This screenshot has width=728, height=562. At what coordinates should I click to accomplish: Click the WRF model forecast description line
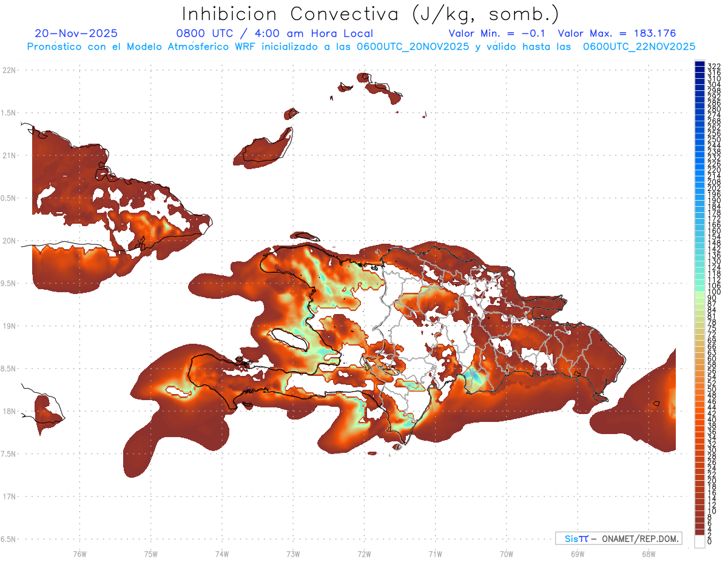point(361,46)
